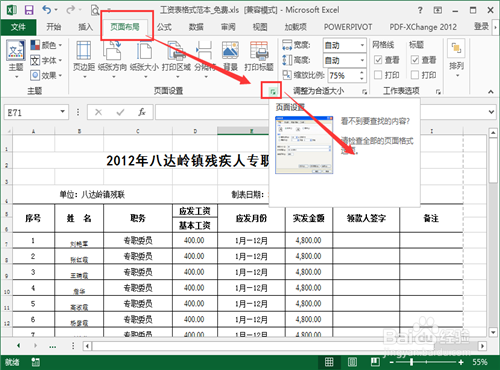
Task: Open Page Setup dialog launcher
Action: 273,91
